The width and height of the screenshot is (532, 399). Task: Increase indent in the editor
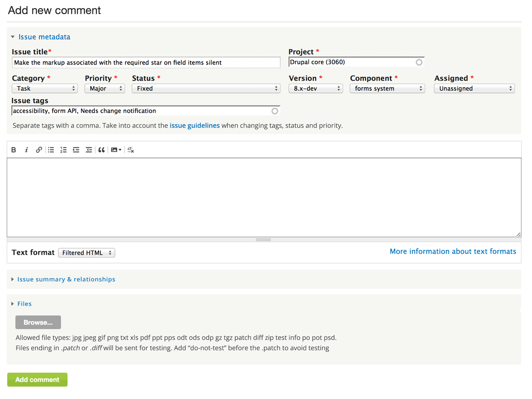point(76,150)
